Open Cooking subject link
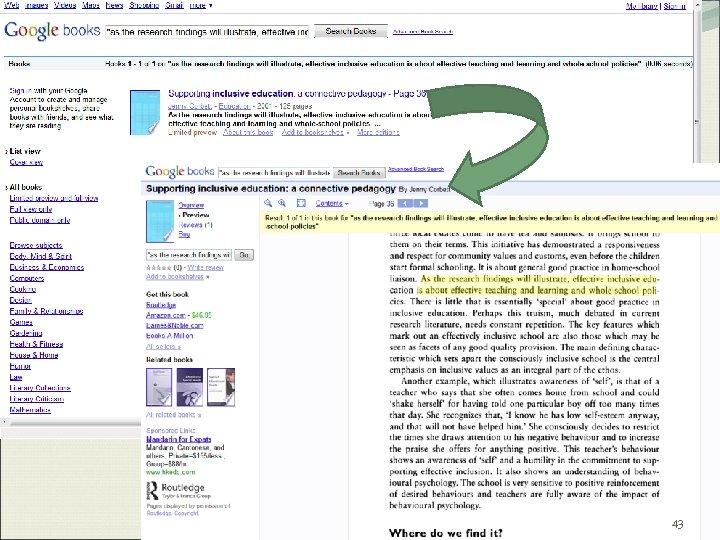The width and height of the screenshot is (720, 540). pyautogui.click(x=23, y=289)
